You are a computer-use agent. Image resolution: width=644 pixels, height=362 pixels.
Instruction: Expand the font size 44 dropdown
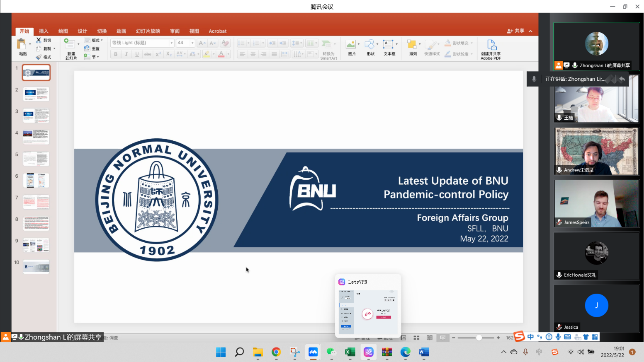pos(192,43)
